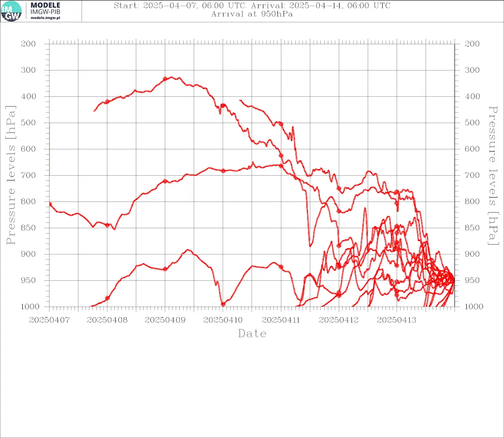Click trajectory marker near 435 hPa on 20250410

click(223, 106)
